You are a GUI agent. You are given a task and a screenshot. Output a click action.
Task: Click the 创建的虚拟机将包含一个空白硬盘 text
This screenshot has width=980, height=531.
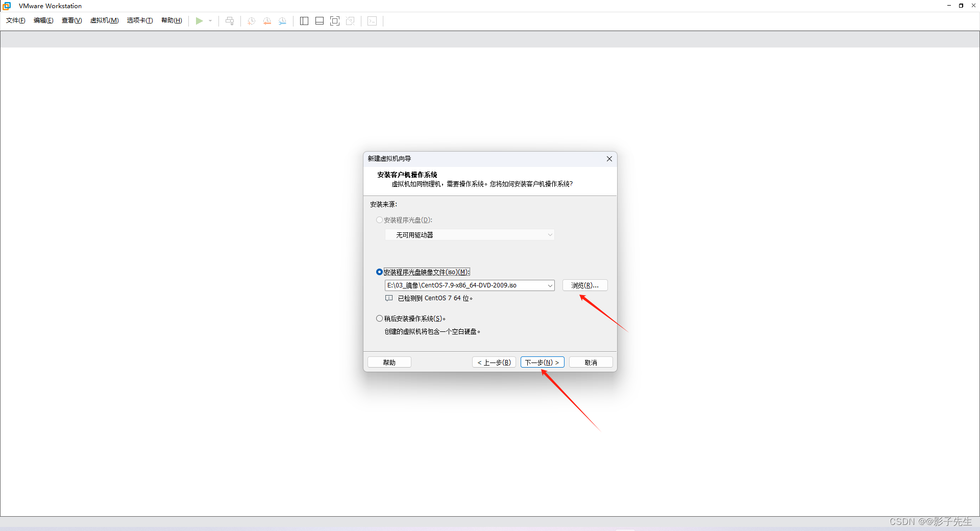[433, 332]
